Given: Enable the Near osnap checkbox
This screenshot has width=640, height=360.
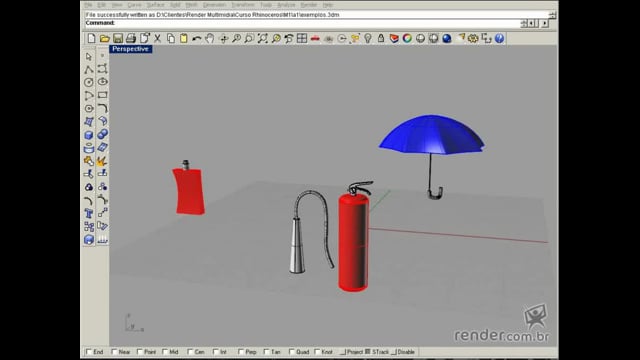Looking at the screenshot, I should (x=115, y=352).
